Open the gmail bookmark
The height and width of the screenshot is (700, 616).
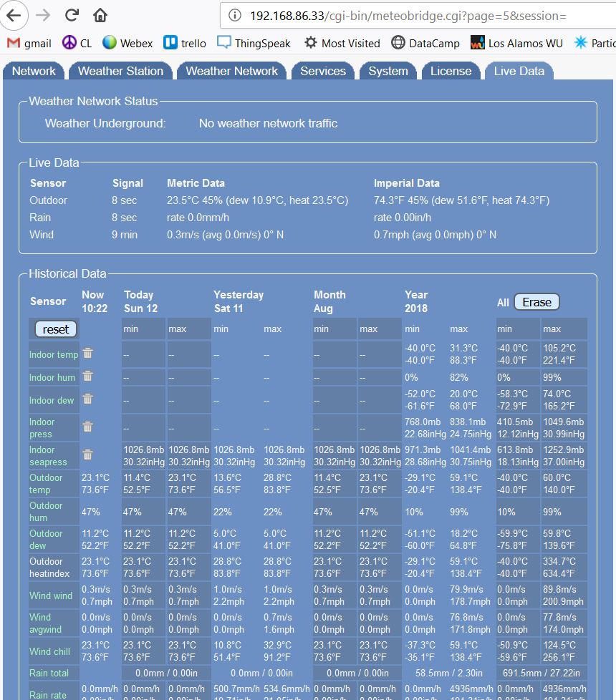[29, 43]
